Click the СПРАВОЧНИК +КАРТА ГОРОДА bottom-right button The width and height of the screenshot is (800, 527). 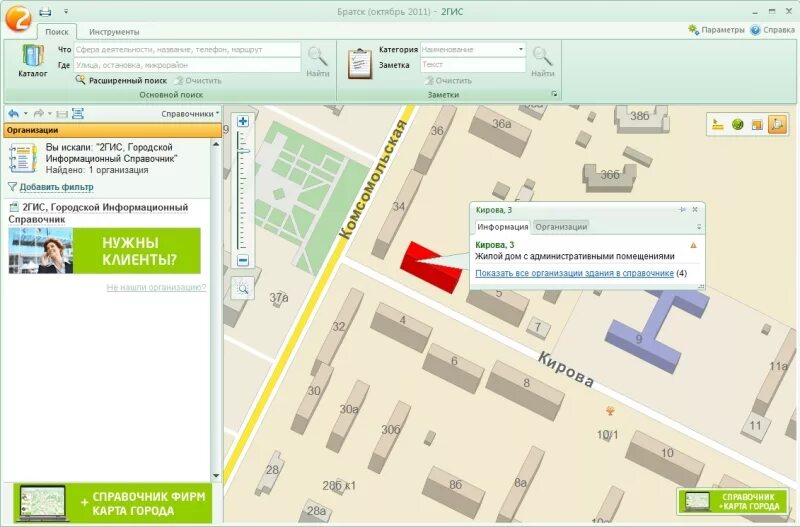[x=733, y=501]
